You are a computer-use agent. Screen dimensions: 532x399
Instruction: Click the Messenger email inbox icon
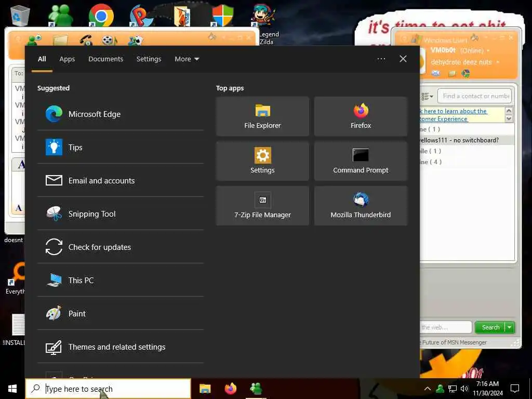[436, 73]
